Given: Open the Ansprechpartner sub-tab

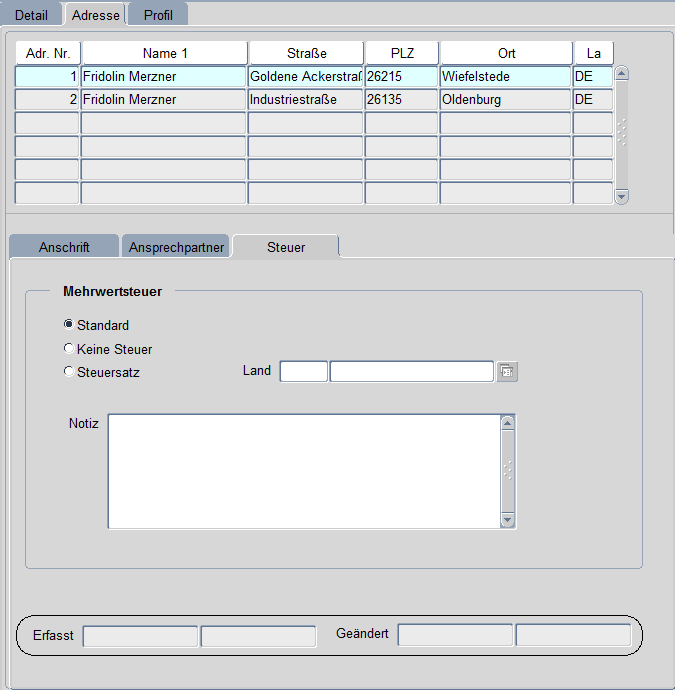Looking at the screenshot, I should (x=177, y=247).
